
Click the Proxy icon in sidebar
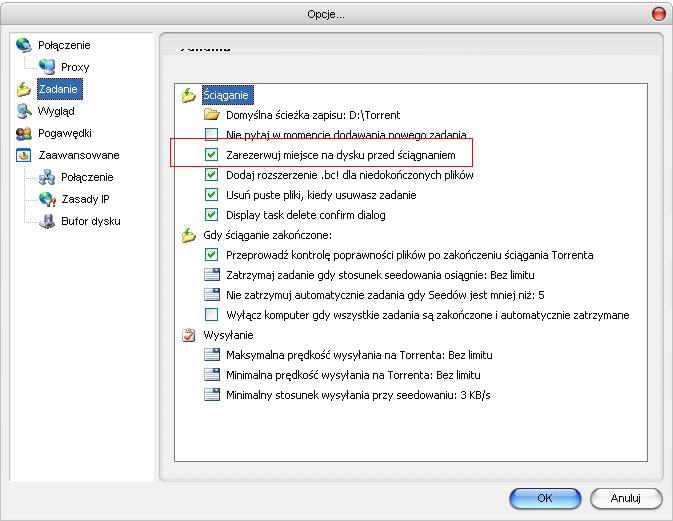tap(46, 67)
